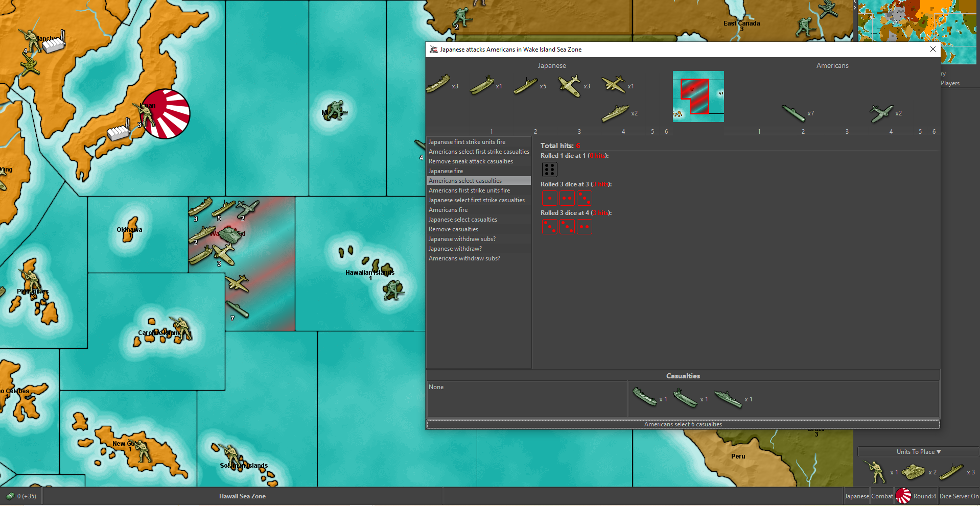Image resolution: width=980 pixels, height=506 pixels.
Task: Click the six-pip die rolled at 1
Action: (x=549, y=170)
